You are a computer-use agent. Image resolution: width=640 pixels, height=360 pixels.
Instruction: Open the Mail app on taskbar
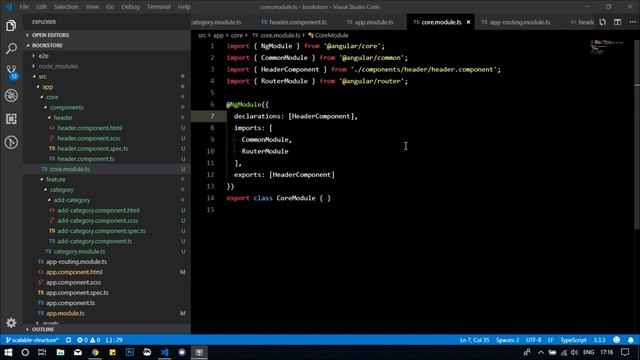click(78, 352)
